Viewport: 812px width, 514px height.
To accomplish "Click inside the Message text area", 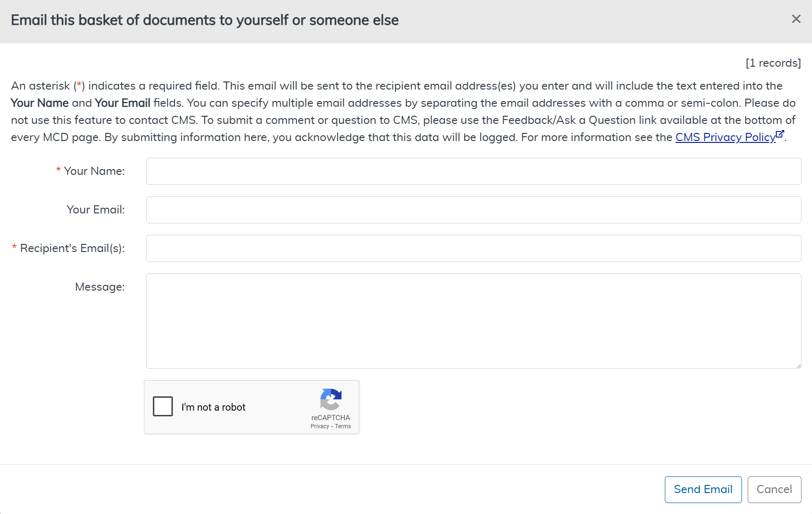I will (473, 321).
